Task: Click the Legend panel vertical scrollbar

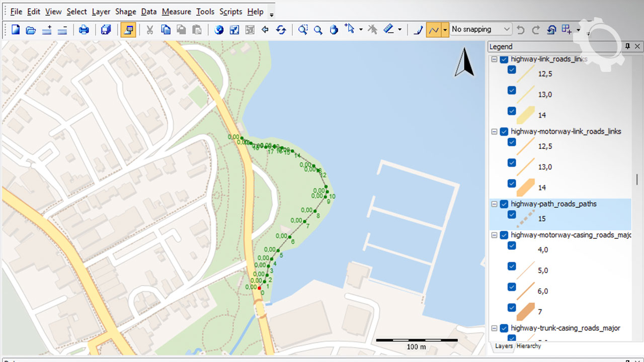Action: point(637,179)
